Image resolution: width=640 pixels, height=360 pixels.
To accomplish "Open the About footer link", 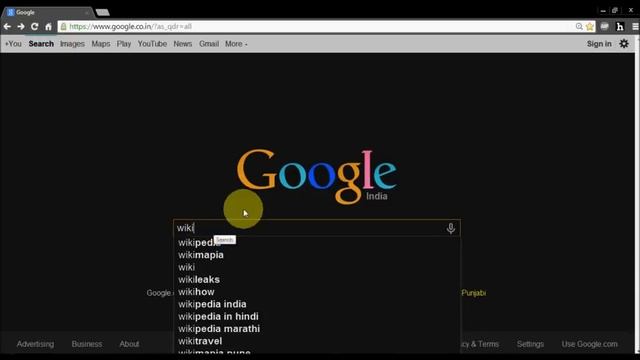I will [x=129, y=344].
